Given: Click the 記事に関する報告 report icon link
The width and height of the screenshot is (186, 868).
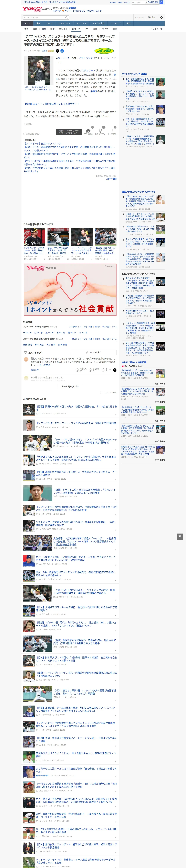Looking at the screenshot, I should point(32,134).
